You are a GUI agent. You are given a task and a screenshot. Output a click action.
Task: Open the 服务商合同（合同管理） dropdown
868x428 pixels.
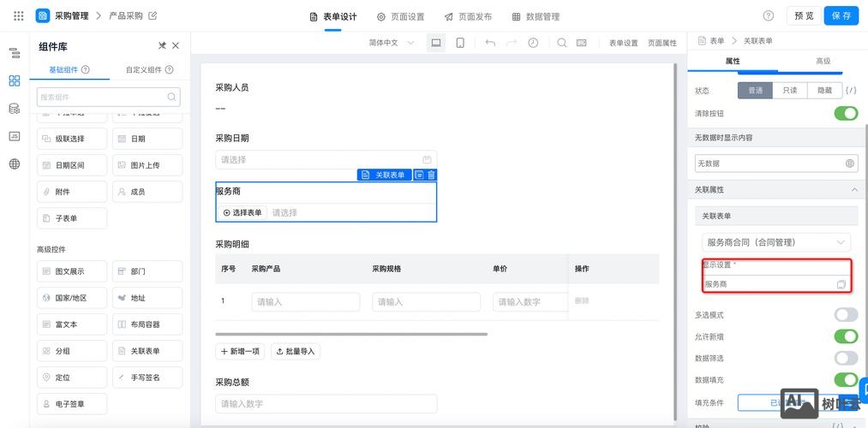click(776, 242)
